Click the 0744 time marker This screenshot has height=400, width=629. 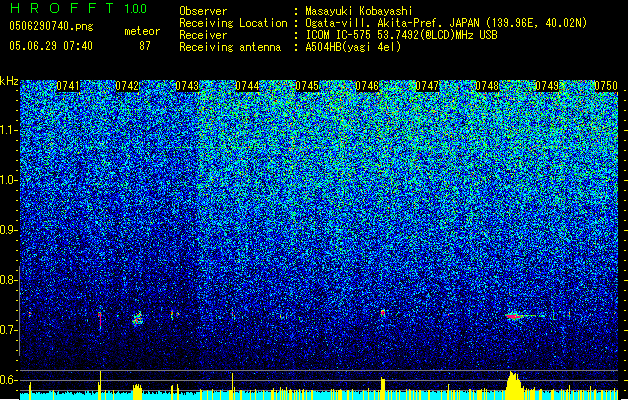(x=247, y=86)
